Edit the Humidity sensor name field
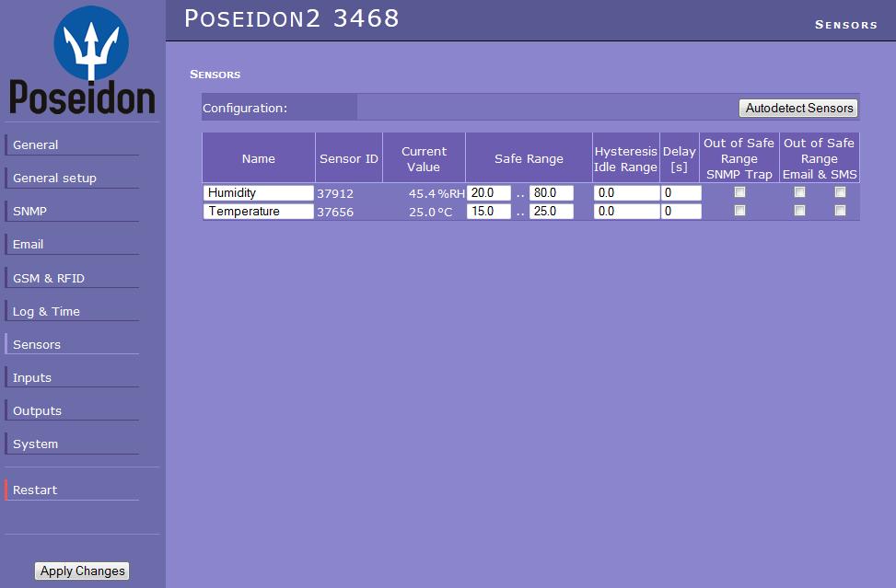This screenshot has height=588, width=896. (x=258, y=193)
